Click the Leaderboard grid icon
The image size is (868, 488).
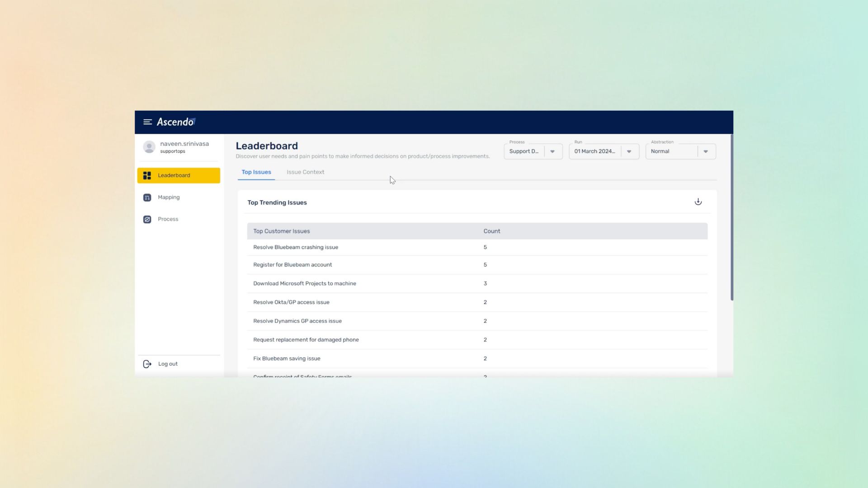tap(147, 175)
